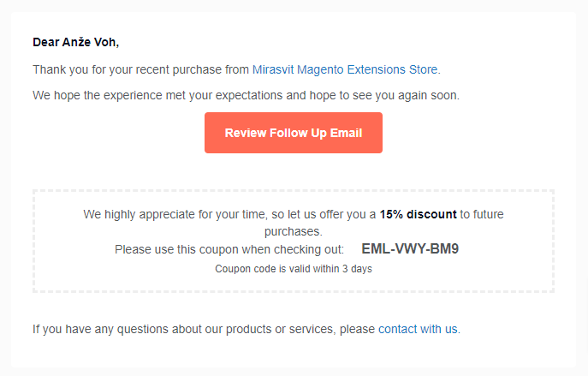Click the word "purchases." in the coupon box
Screen dimensions: 588x376
click(293, 231)
